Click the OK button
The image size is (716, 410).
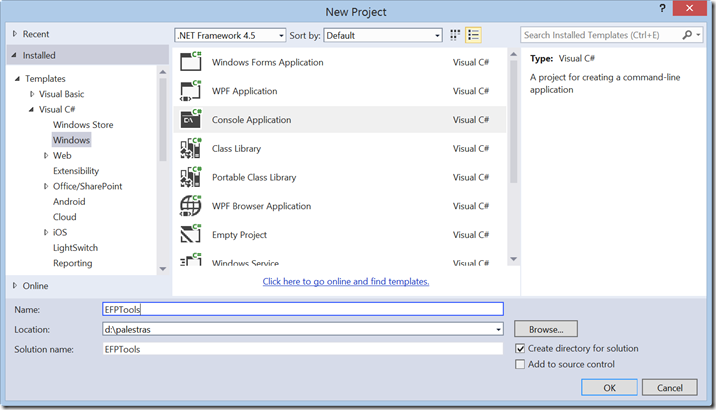coord(609,388)
